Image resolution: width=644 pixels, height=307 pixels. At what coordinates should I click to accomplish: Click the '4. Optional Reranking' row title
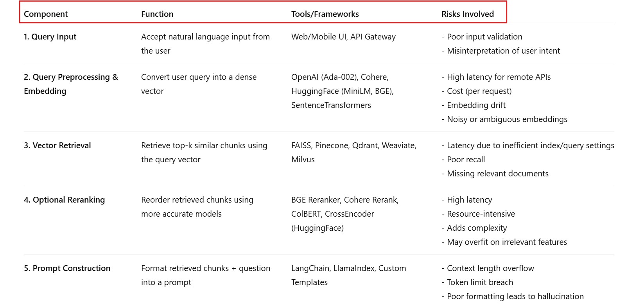click(x=64, y=200)
